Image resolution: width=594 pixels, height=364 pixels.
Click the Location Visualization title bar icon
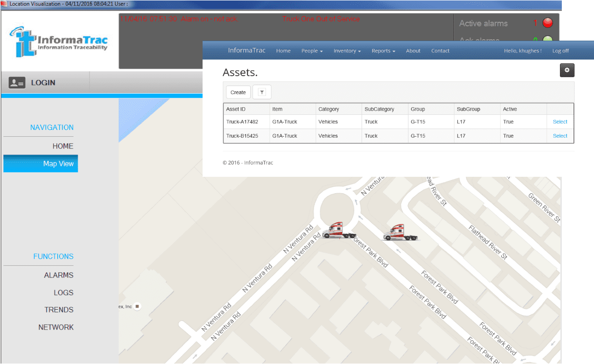(4, 4)
